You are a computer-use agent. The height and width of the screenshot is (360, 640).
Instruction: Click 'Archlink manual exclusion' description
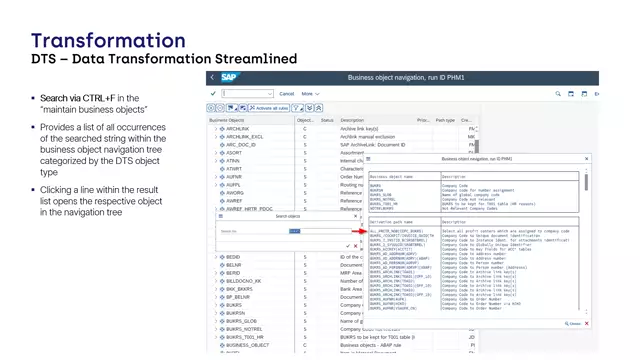click(367, 137)
